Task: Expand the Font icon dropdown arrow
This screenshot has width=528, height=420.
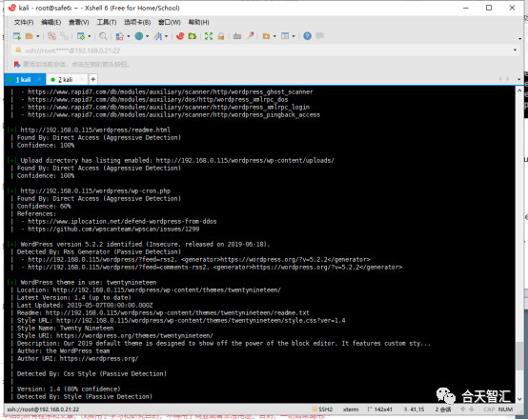Action: 167,36
